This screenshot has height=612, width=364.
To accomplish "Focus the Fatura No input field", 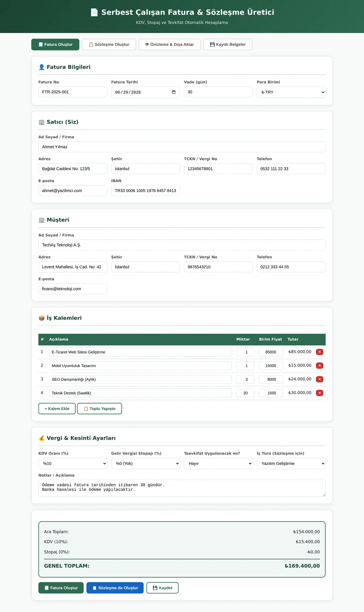I will coord(73,92).
